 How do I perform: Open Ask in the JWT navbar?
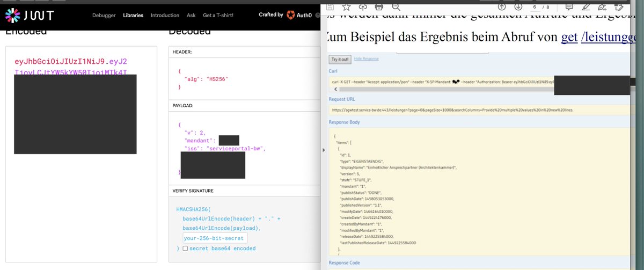191,15
